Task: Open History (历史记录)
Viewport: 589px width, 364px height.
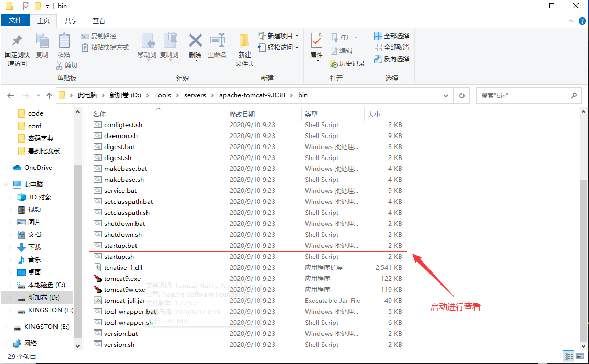Action: [347, 63]
